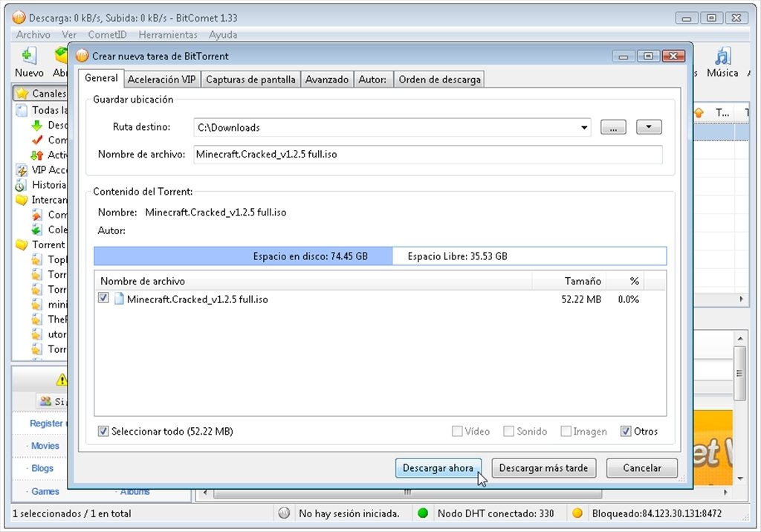Click the 52.22 MB size cell
The height and width of the screenshot is (532, 761).
pyautogui.click(x=581, y=299)
